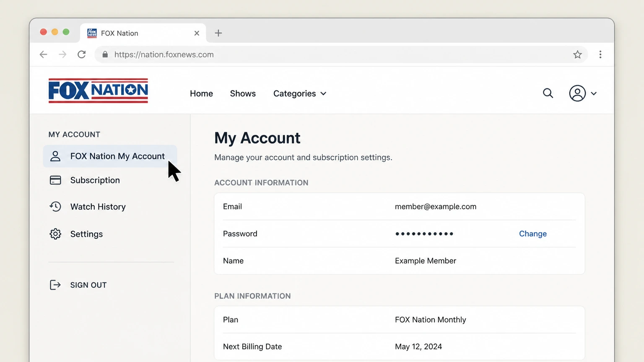Go back with browser back arrow
The height and width of the screenshot is (362, 644).
44,54
